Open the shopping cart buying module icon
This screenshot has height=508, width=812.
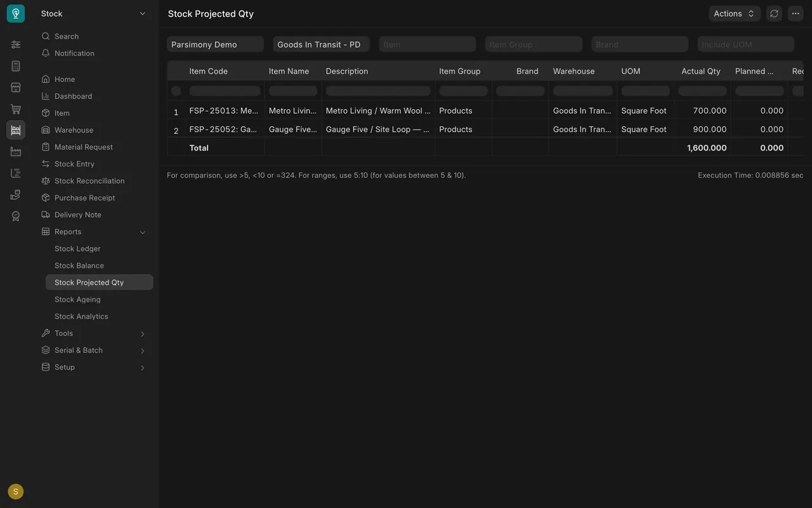(16, 109)
